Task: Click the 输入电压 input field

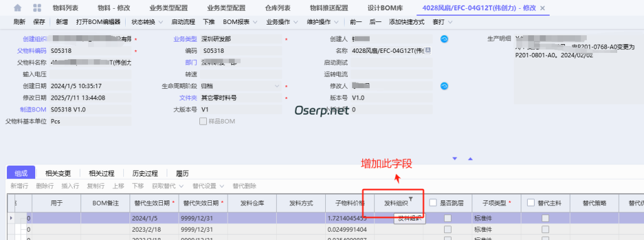Action: (x=91, y=74)
